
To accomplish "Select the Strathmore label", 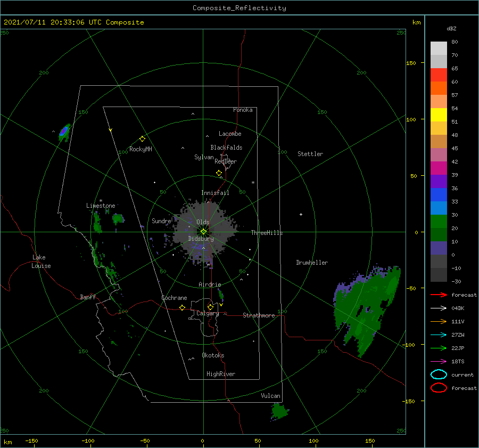I will coord(259,315).
